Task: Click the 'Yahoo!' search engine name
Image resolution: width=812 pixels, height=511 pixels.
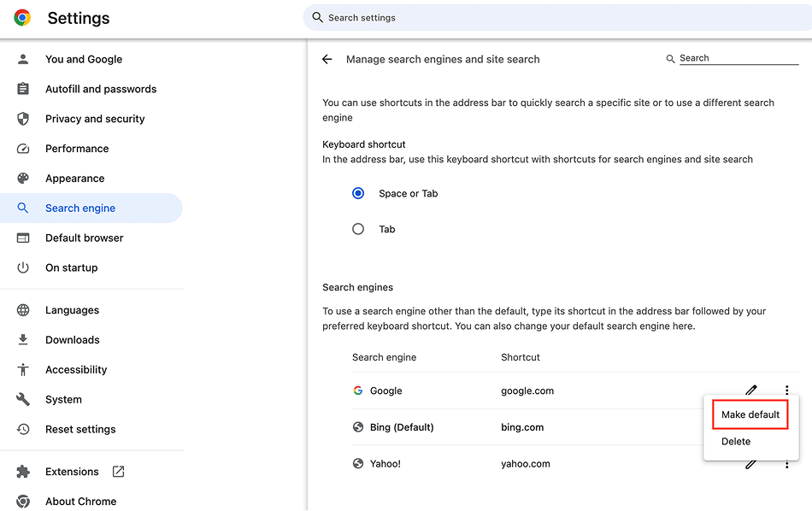Action: [x=385, y=464]
